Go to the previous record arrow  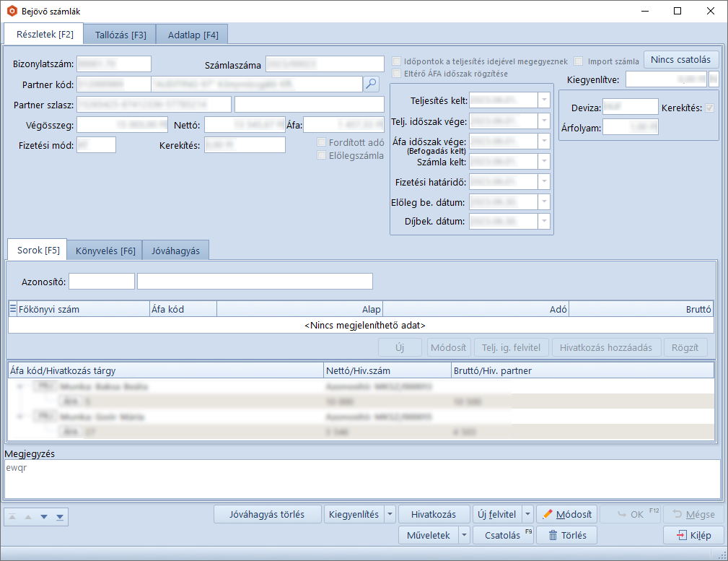point(28,516)
